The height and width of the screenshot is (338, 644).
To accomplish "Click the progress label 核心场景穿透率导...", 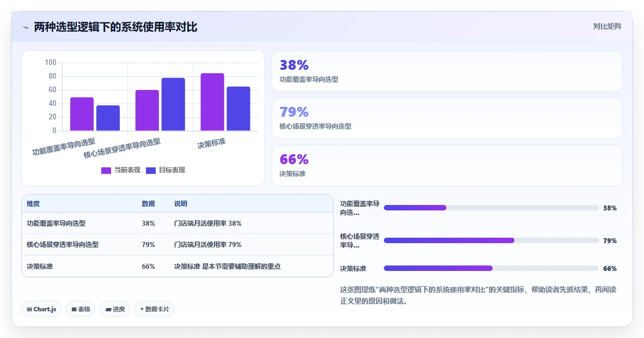I will click(360, 240).
